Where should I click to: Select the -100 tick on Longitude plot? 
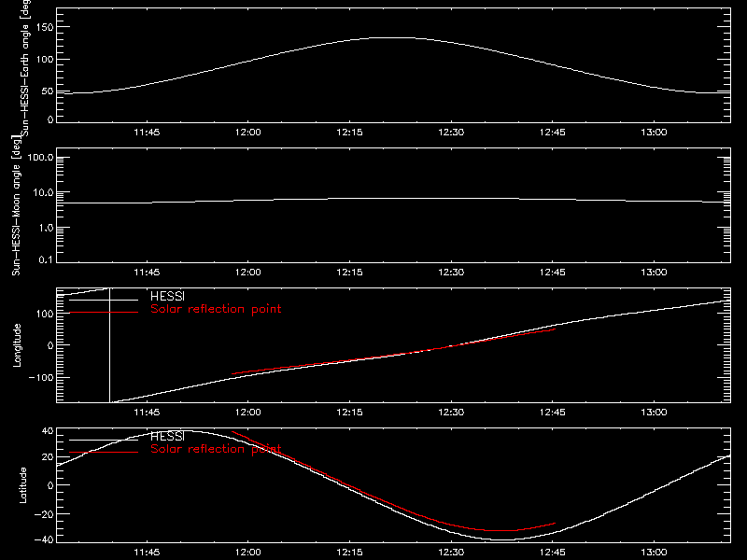(x=41, y=377)
